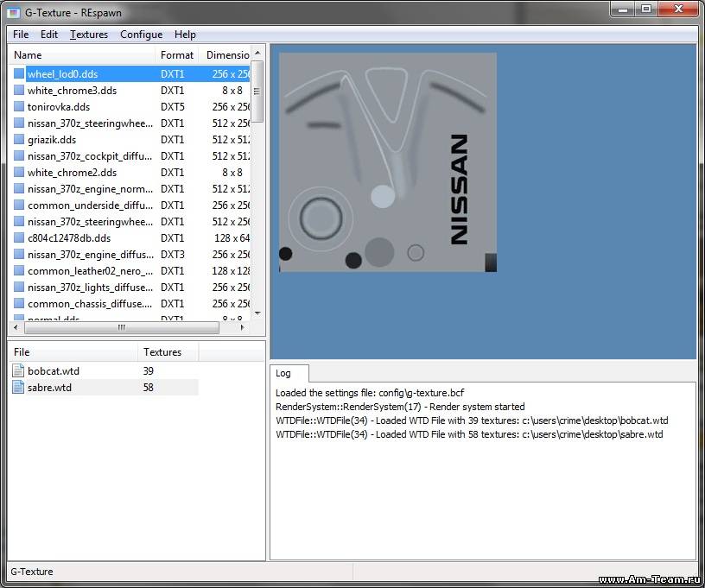Click the horizontal scrollbar thumb in texture list
Image resolution: width=705 pixels, height=588 pixels.
(x=122, y=327)
